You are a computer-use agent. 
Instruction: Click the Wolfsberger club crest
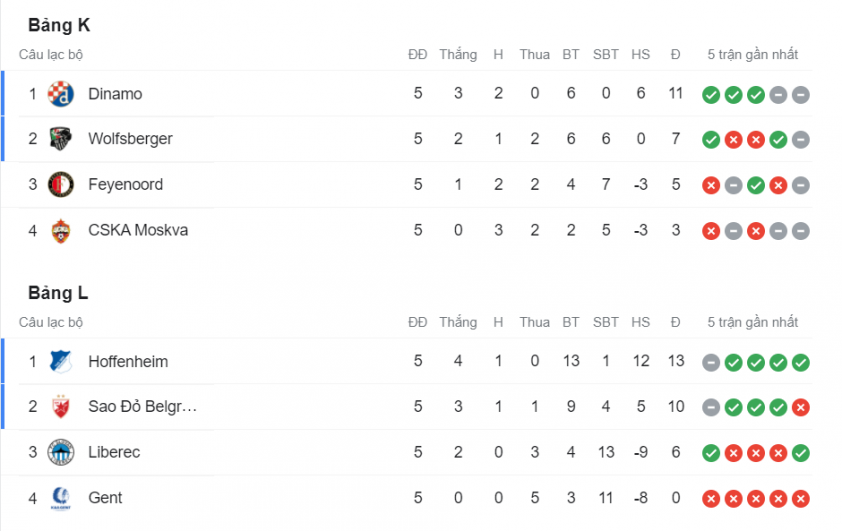61,139
